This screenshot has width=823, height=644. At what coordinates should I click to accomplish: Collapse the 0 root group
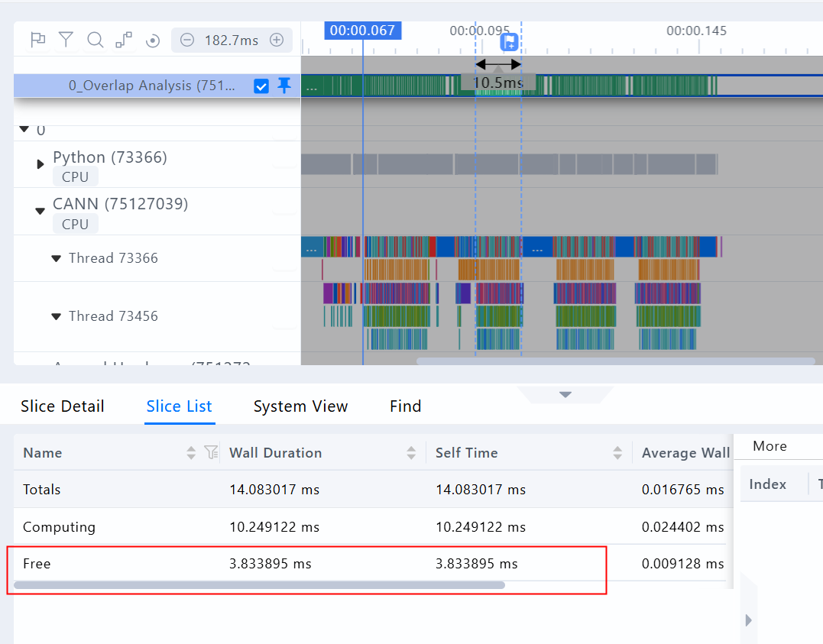[x=24, y=129]
